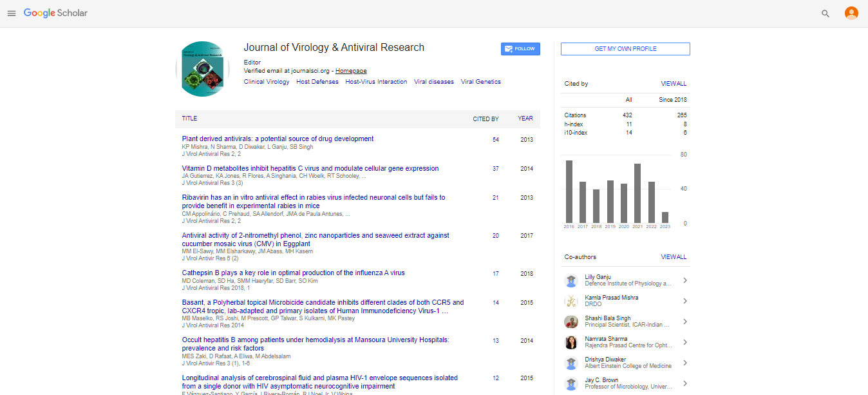The height and width of the screenshot is (395, 868).
Task: View the 17 citations count
Action: click(496, 274)
